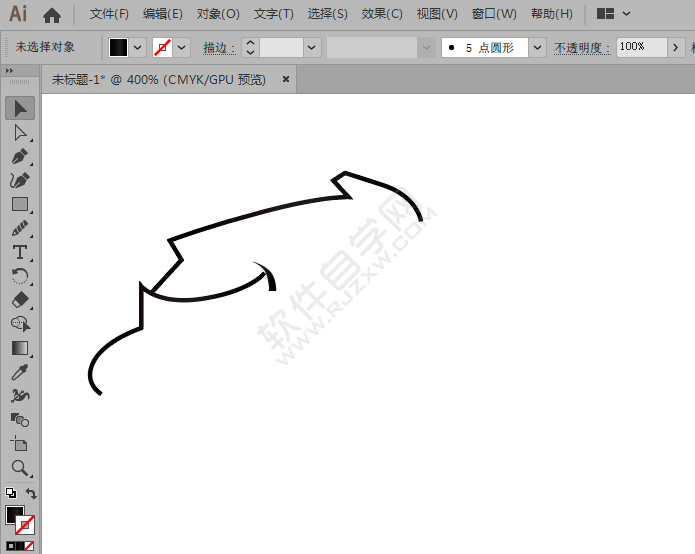Click the opacity 100% input field
This screenshot has height=554, width=695.
[x=643, y=47]
